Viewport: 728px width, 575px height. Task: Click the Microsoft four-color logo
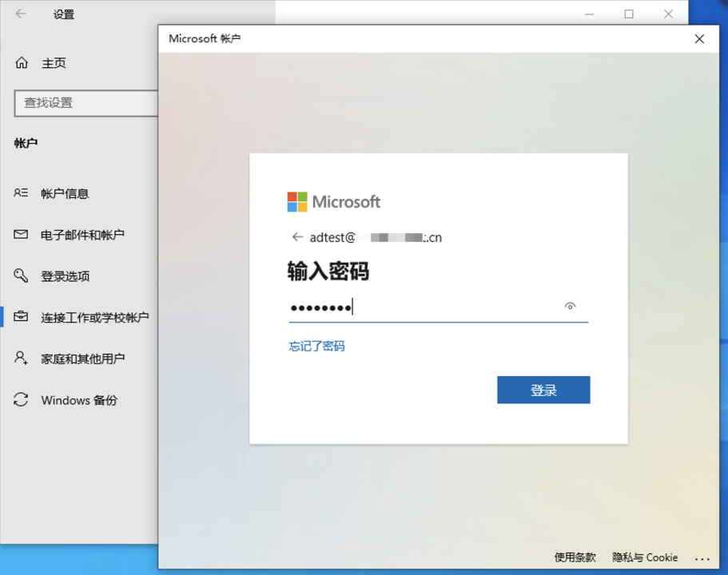coord(297,202)
